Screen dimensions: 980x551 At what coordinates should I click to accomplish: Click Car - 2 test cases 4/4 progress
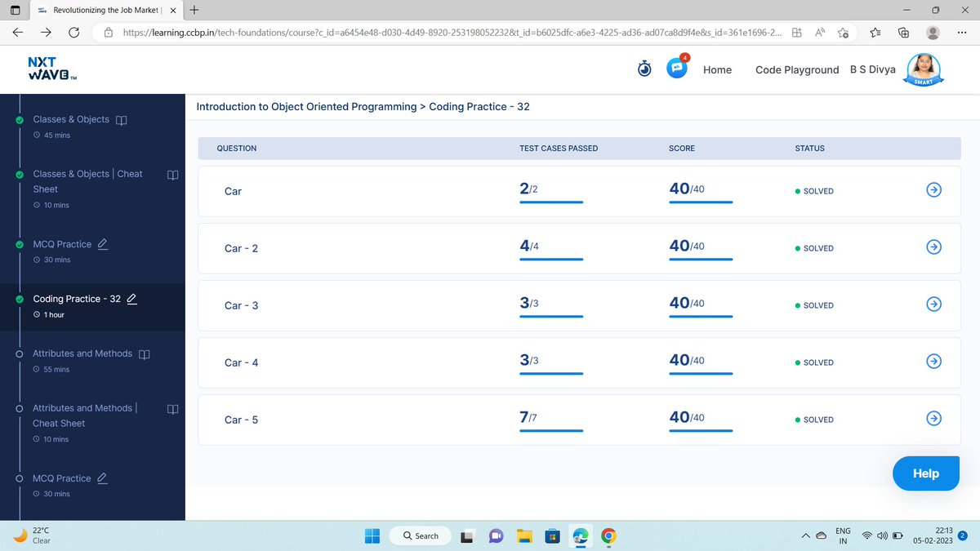pyautogui.click(x=550, y=248)
